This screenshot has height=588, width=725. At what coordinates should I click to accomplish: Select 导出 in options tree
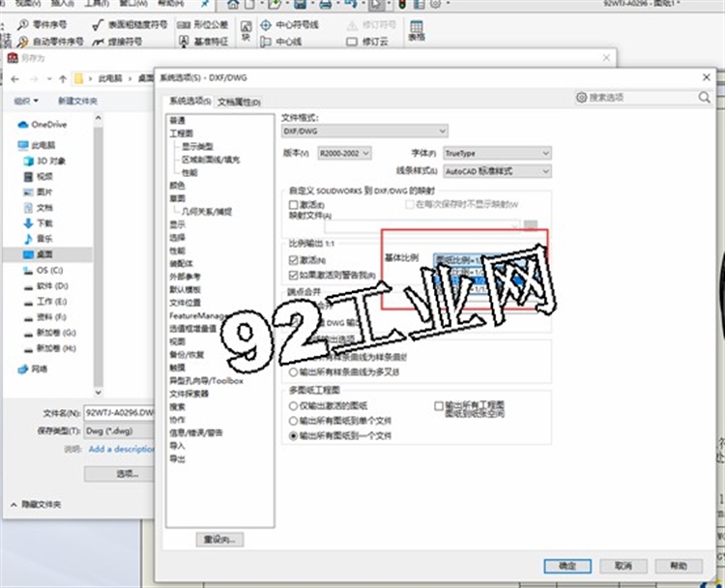[x=177, y=459]
